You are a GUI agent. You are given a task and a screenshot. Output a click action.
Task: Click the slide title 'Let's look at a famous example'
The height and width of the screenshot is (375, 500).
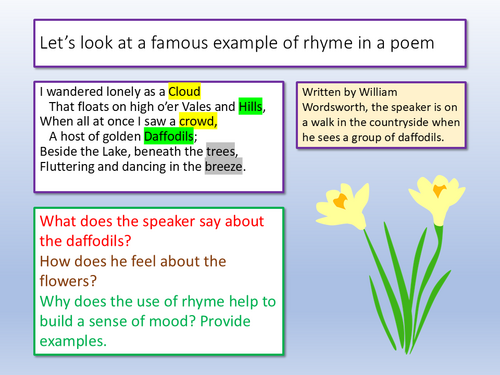point(237,43)
